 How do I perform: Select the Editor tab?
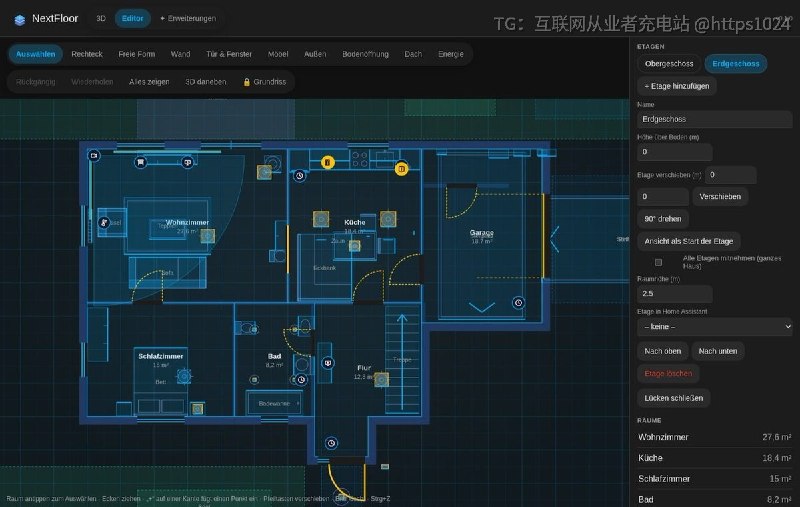[x=133, y=18]
